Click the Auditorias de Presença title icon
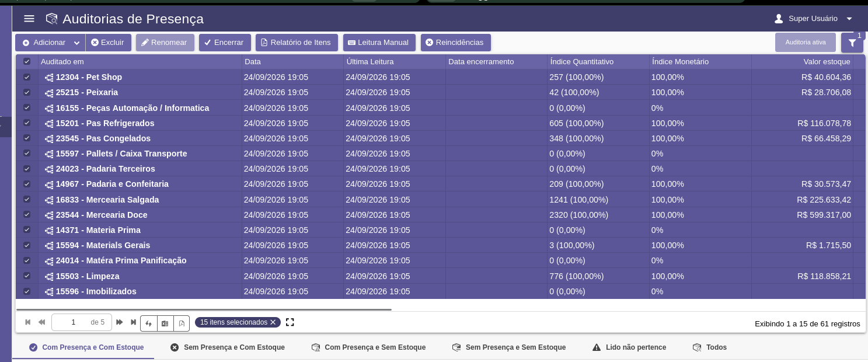The image size is (868, 362). click(x=51, y=19)
